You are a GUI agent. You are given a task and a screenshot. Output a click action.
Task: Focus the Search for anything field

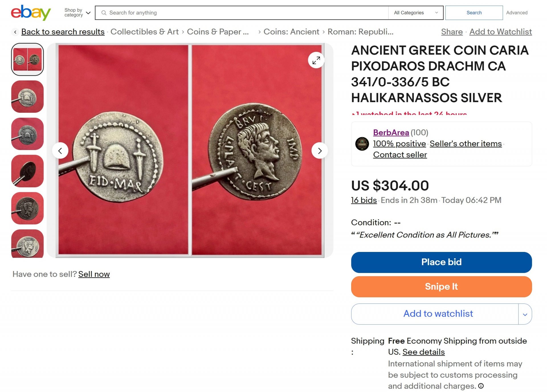coord(245,13)
